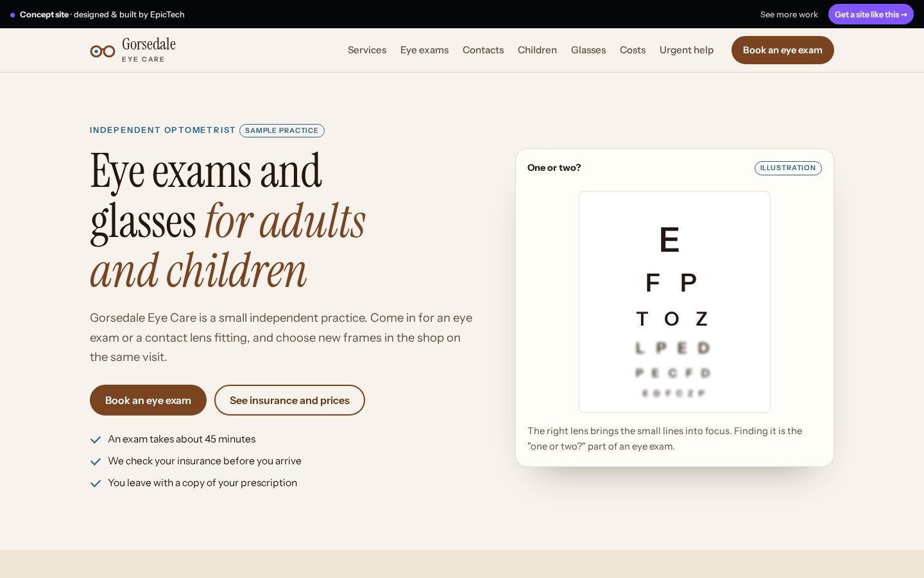The image size is (924, 578).
Task: Click the hero 'Book an eye exam' button
Action: click(x=148, y=400)
